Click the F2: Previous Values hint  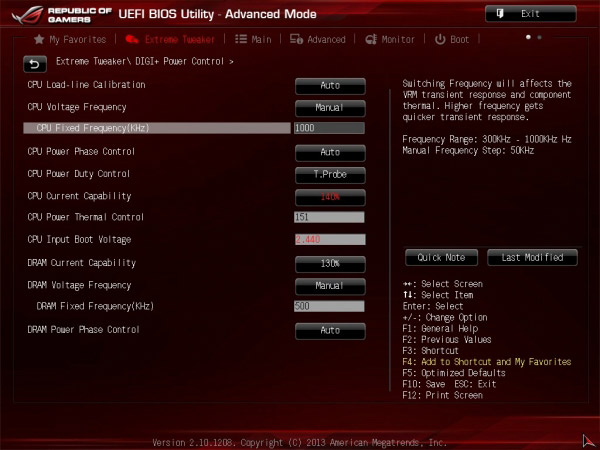(x=447, y=339)
